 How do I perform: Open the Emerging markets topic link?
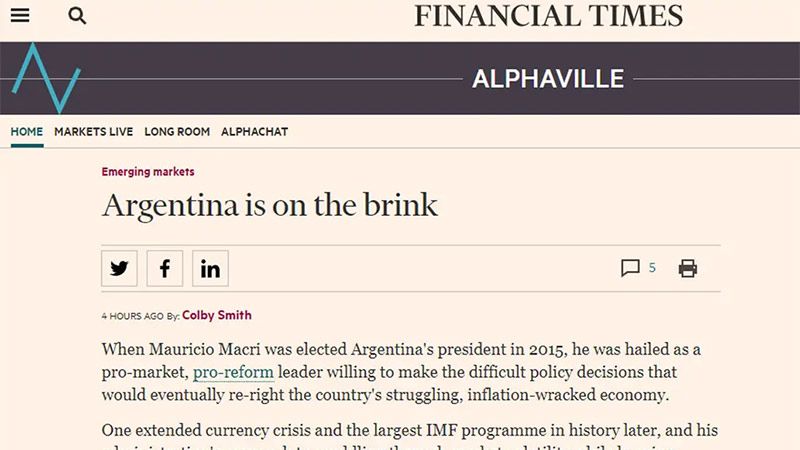148,172
